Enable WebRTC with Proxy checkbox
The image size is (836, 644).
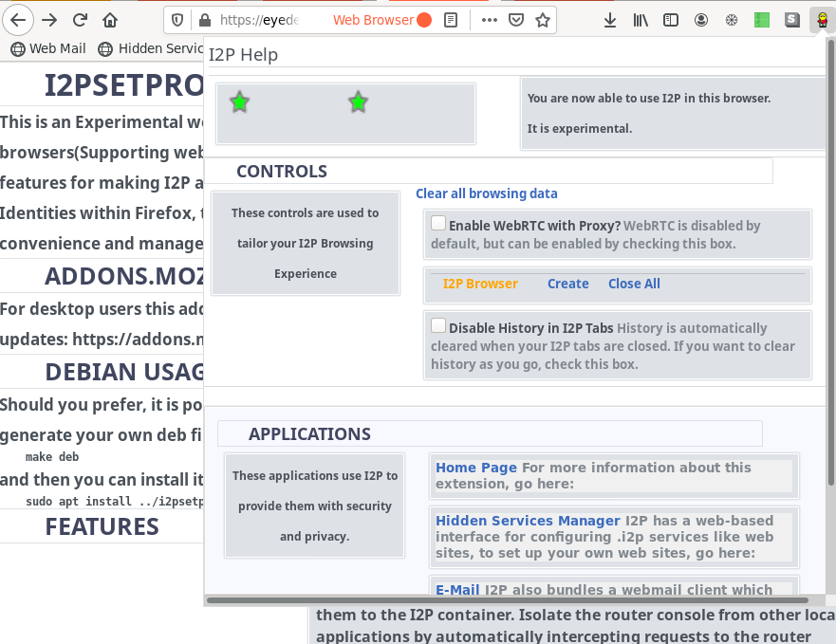438,224
